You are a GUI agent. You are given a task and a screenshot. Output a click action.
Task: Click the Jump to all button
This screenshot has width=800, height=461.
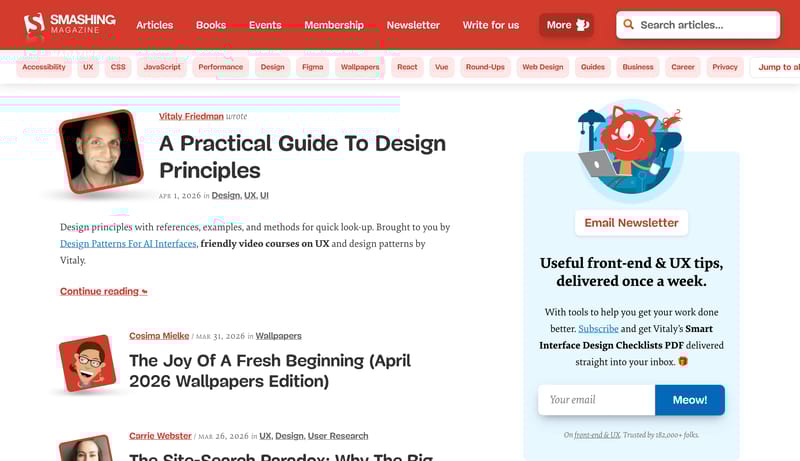776,67
